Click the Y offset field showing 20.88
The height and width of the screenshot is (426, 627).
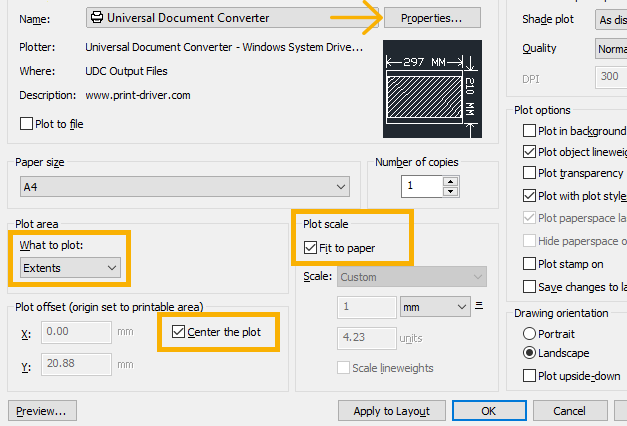click(x=76, y=364)
